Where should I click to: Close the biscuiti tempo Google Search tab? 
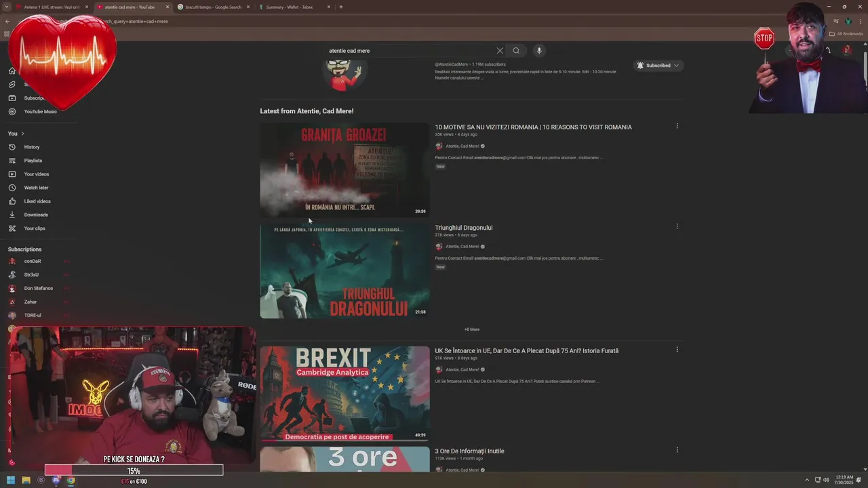[x=248, y=7]
